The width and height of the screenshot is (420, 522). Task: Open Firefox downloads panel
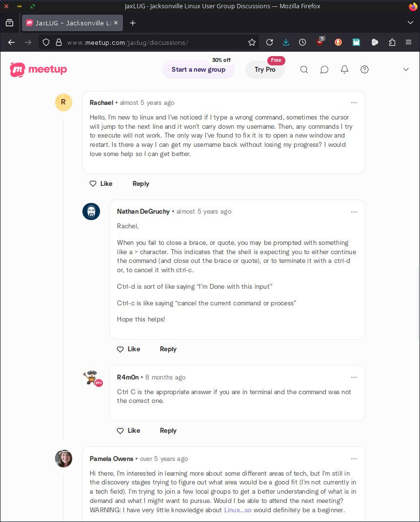coord(286,42)
